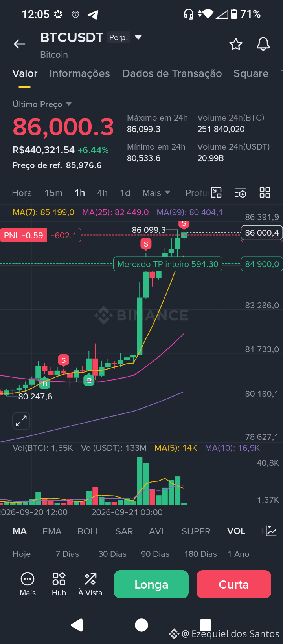
Task: Switch to the Informações tab
Action: coord(80,73)
